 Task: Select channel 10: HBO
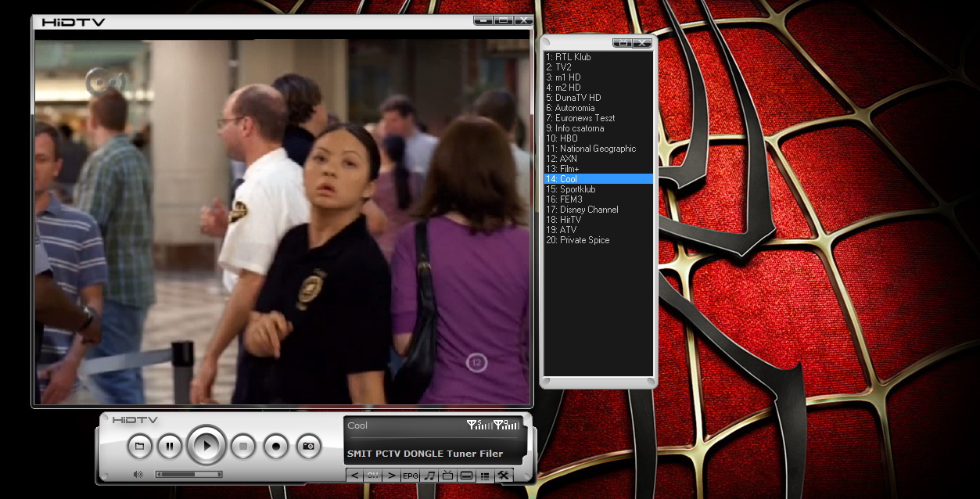point(562,138)
